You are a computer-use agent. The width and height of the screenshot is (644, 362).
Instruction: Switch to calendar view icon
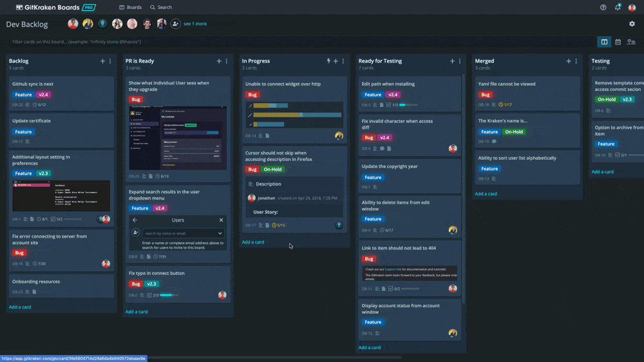618,42
